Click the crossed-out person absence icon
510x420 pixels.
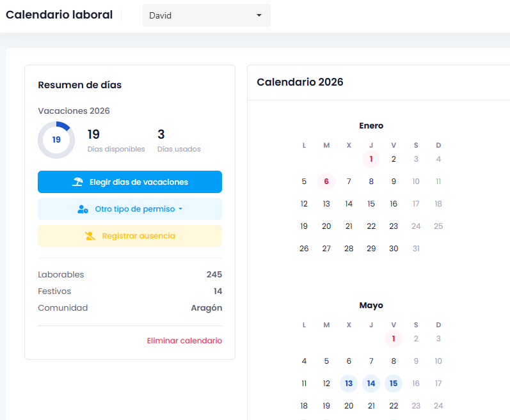pos(90,236)
